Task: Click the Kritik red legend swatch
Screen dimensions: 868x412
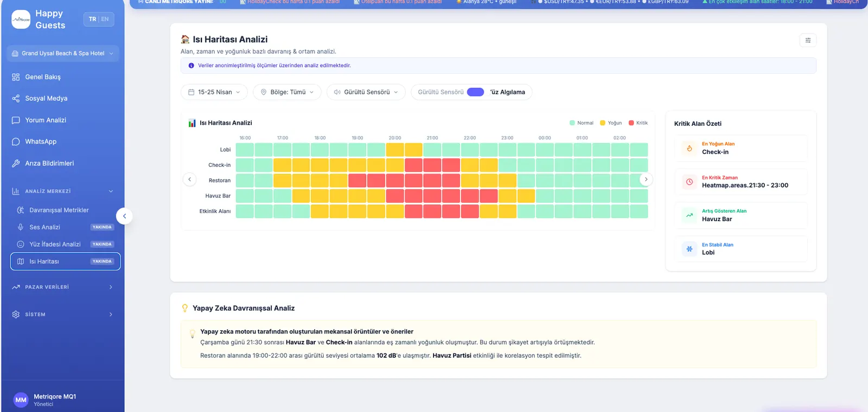Action: [x=631, y=123]
